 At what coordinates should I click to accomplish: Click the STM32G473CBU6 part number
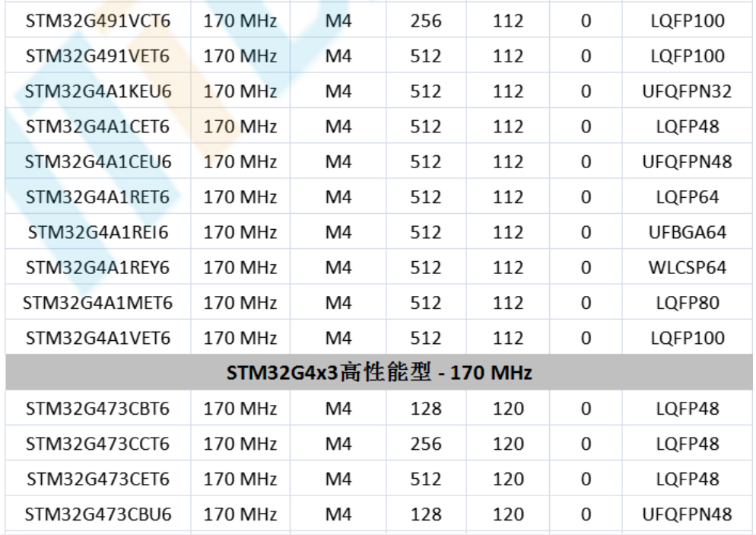97,514
